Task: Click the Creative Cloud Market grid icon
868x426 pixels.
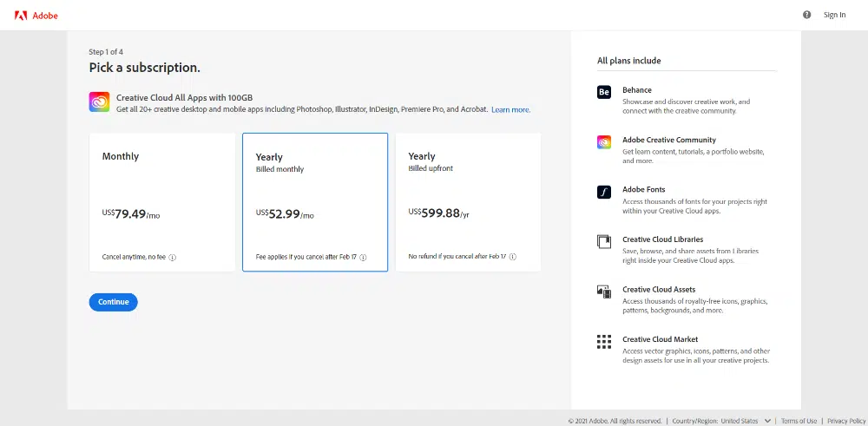Action: 604,342
